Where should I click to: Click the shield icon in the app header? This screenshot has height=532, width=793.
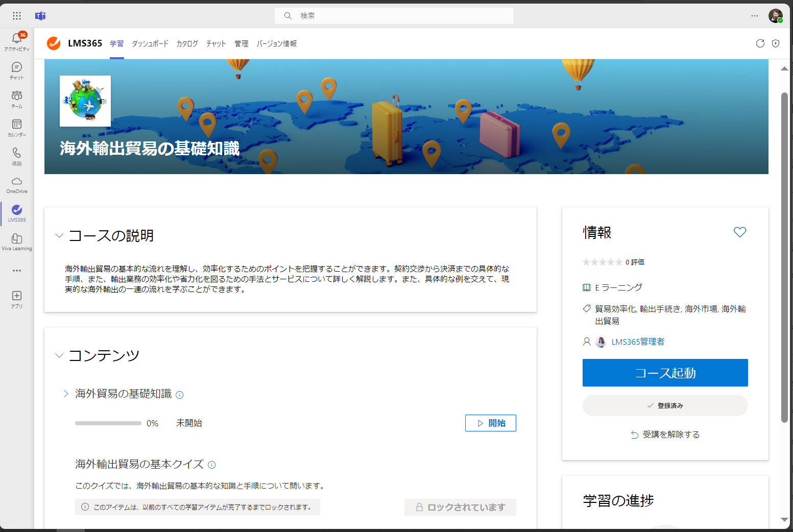pyautogui.click(x=776, y=43)
